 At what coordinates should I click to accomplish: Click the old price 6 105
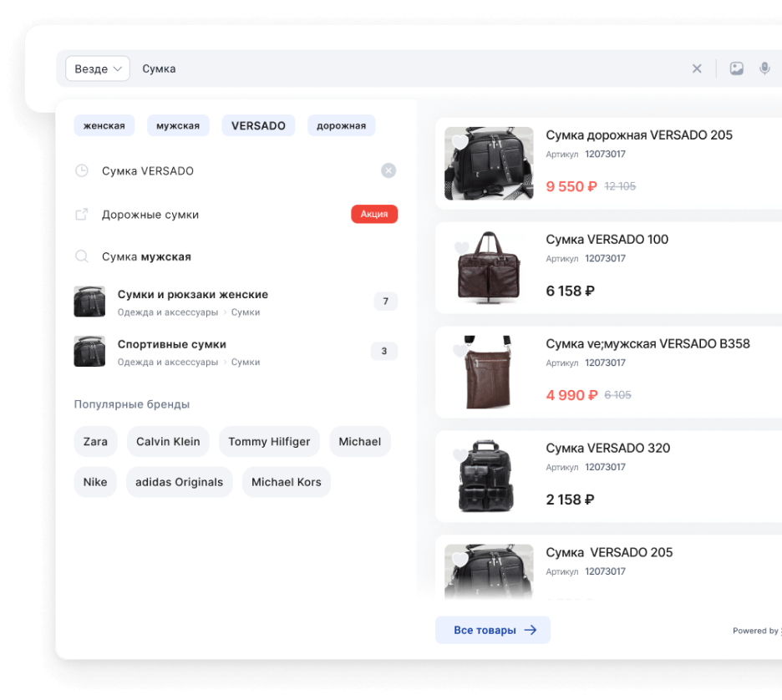pyautogui.click(x=617, y=395)
